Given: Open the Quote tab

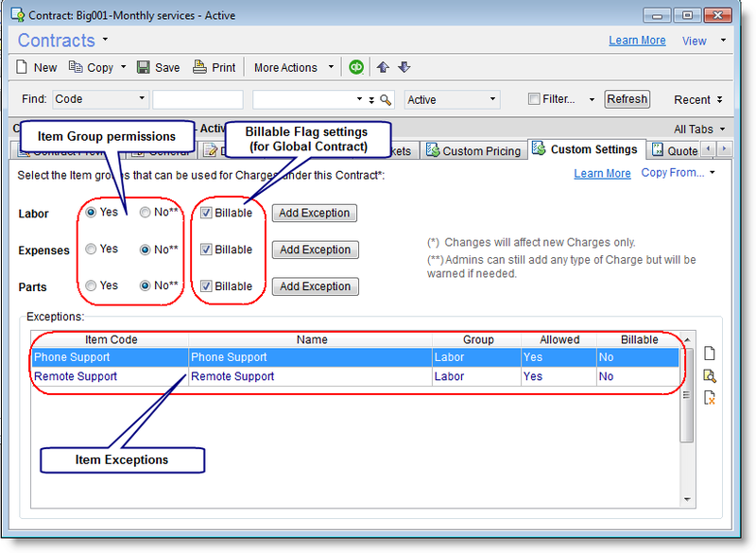Looking at the screenshot, I should tap(683, 148).
